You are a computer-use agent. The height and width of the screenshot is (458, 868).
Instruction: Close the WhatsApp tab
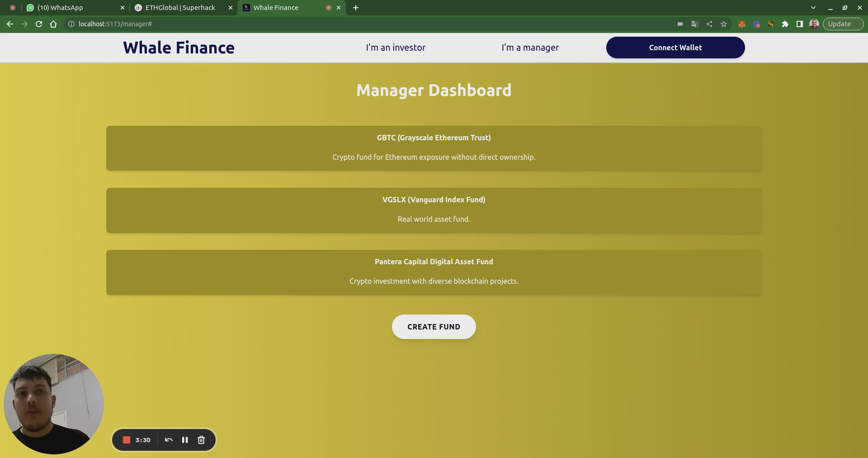(x=122, y=8)
